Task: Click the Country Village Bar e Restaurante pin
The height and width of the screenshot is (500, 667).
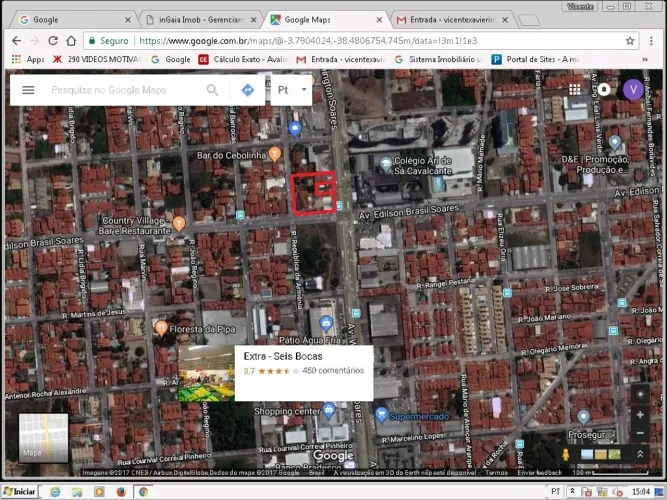Action: pyautogui.click(x=179, y=223)
